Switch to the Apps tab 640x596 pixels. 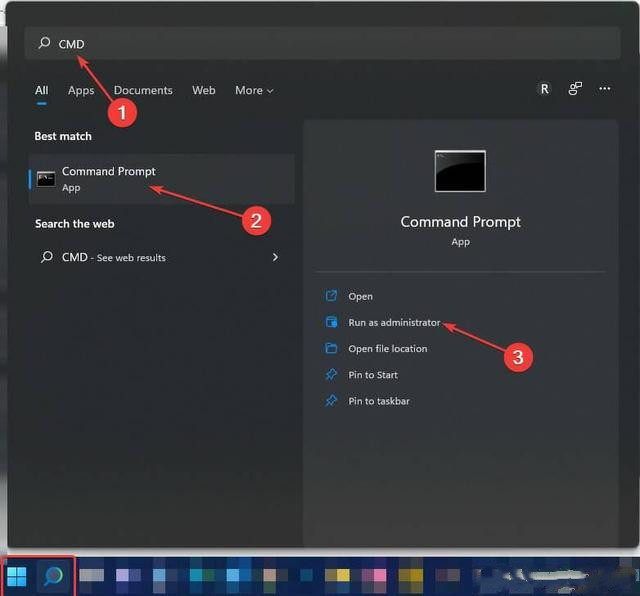81,90
